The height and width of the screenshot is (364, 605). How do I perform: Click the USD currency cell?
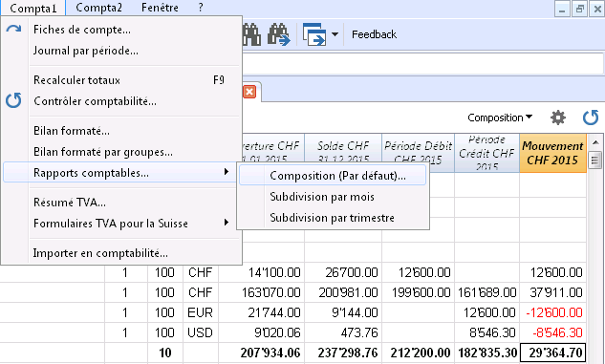click(x=201, y=332)
